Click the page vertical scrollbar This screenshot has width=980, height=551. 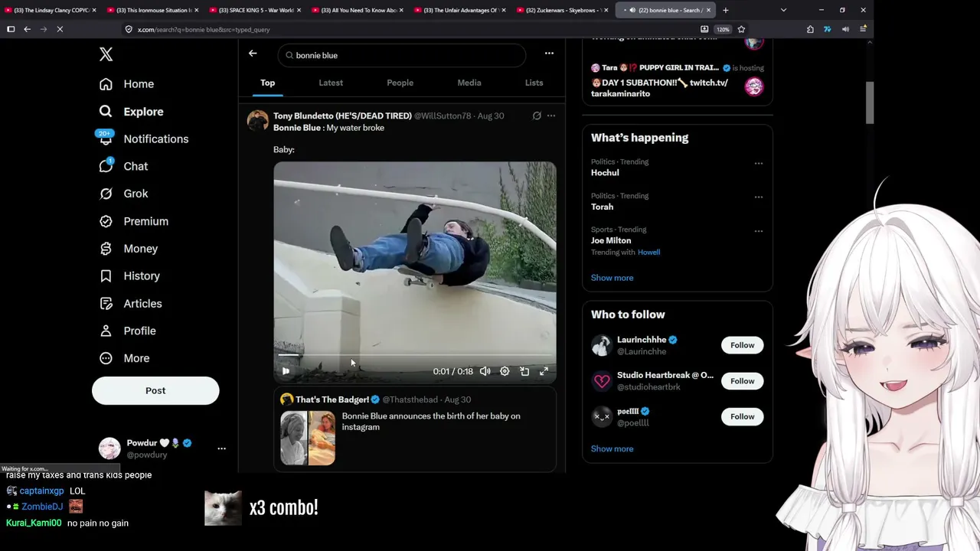[x=869, y=101]
